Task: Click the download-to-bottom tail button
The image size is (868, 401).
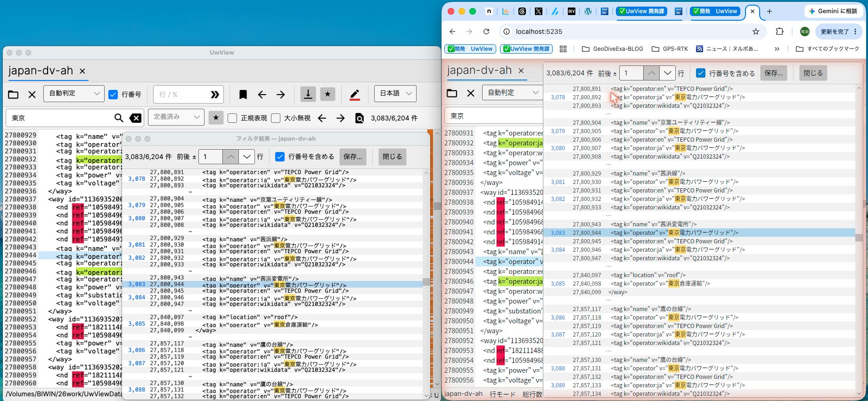Action: click(x=308, y=94)
